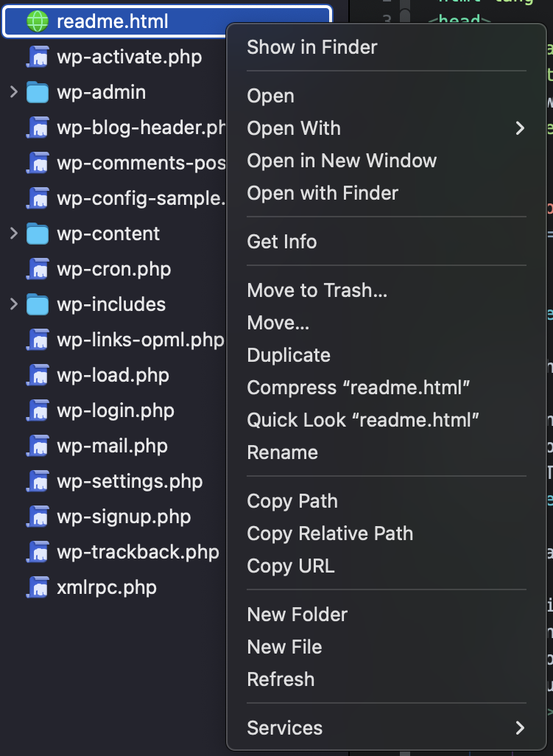Select Duplicate from the menu
Viewport: 553px width, 756px height.
[289, 355]
